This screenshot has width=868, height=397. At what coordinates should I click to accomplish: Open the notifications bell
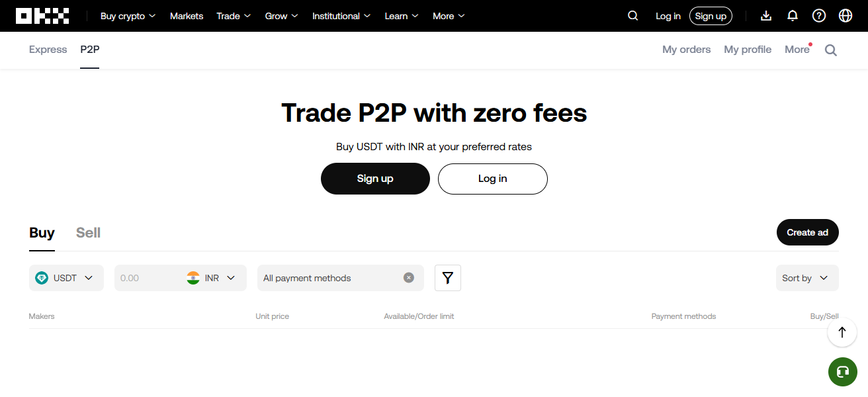click(x=792, y=15)
